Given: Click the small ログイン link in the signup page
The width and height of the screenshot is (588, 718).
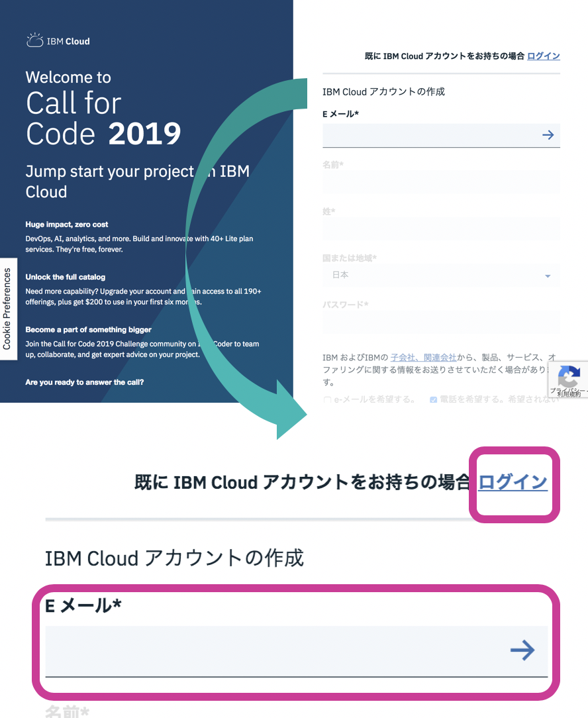Looking at the screenshot, I should 544,56.
